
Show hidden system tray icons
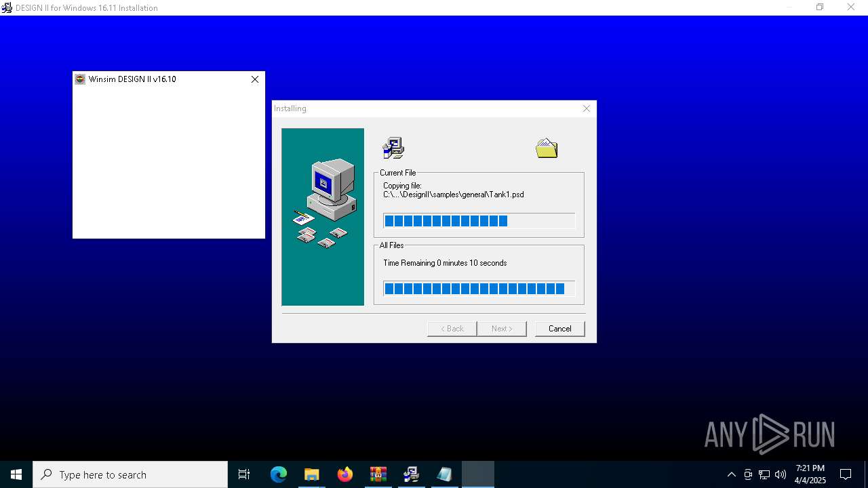731,474
